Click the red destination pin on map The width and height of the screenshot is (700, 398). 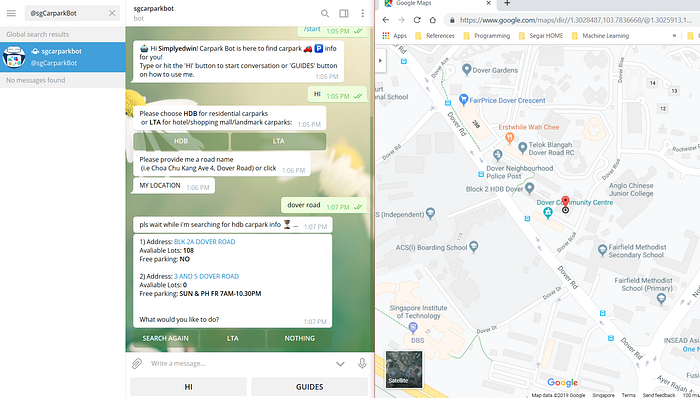pos(565,202)
